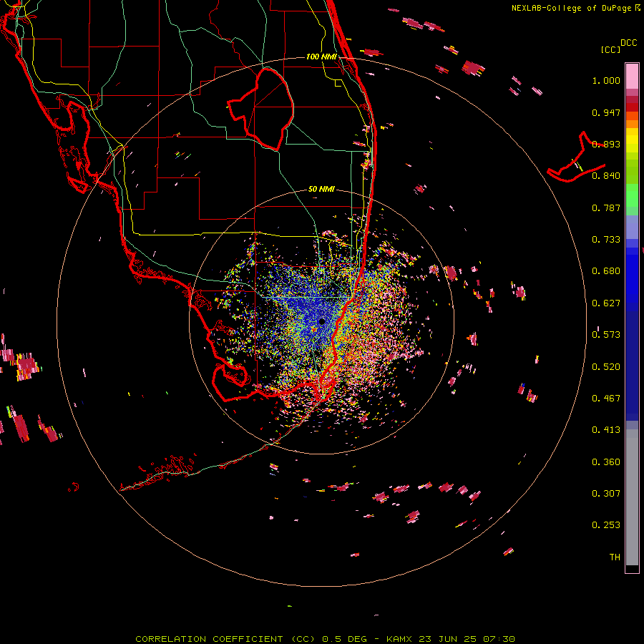The height and width of the screenshot is (644, 644).
Task: Select the 0.627 color scale value
Action: pos(606,303)
